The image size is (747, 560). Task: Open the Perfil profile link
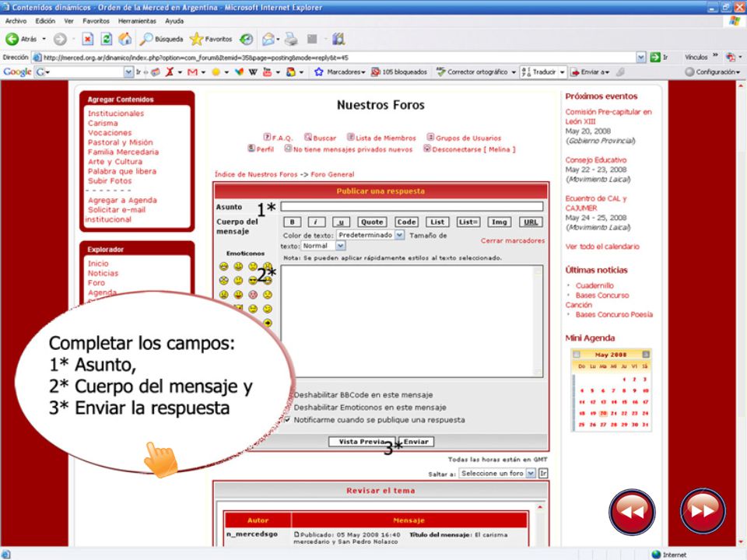click(261, 149)
